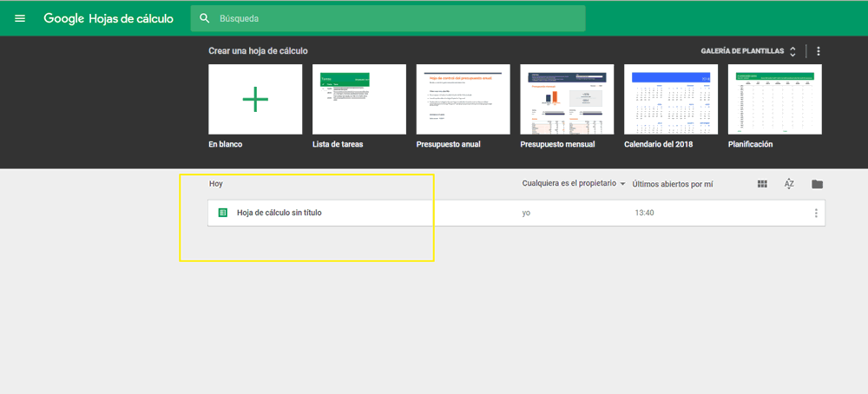Click the green Sheets file icon

[x=223, y=213]
